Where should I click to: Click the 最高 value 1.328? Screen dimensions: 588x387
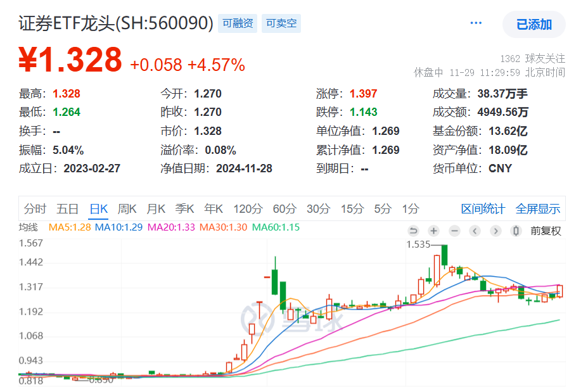point(67,93)
